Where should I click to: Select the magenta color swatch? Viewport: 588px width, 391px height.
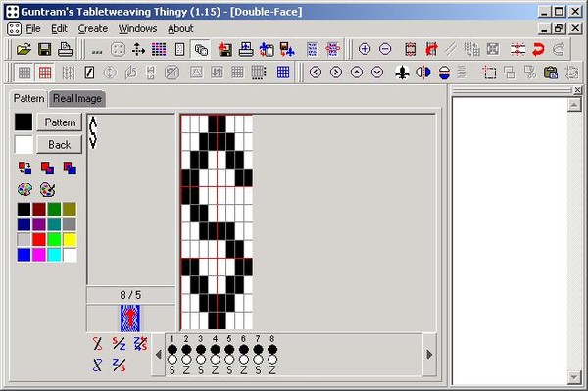(39, 255)
